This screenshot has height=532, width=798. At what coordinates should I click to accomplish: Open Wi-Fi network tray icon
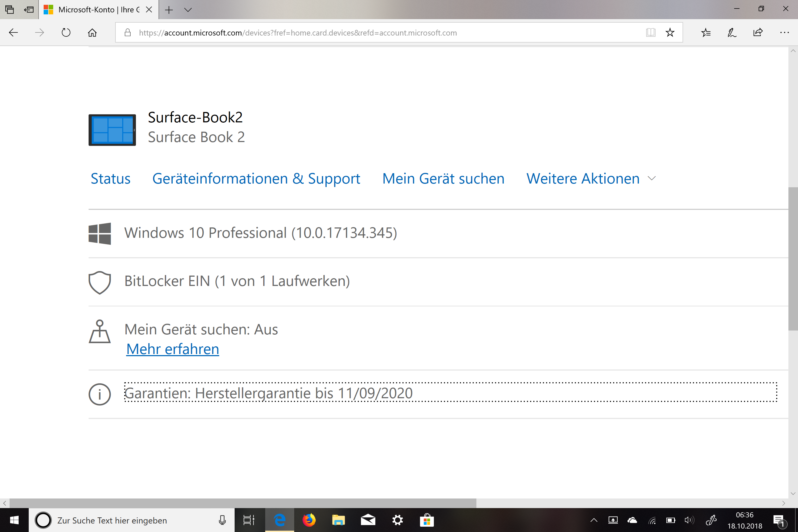click(x=652, y=520)
